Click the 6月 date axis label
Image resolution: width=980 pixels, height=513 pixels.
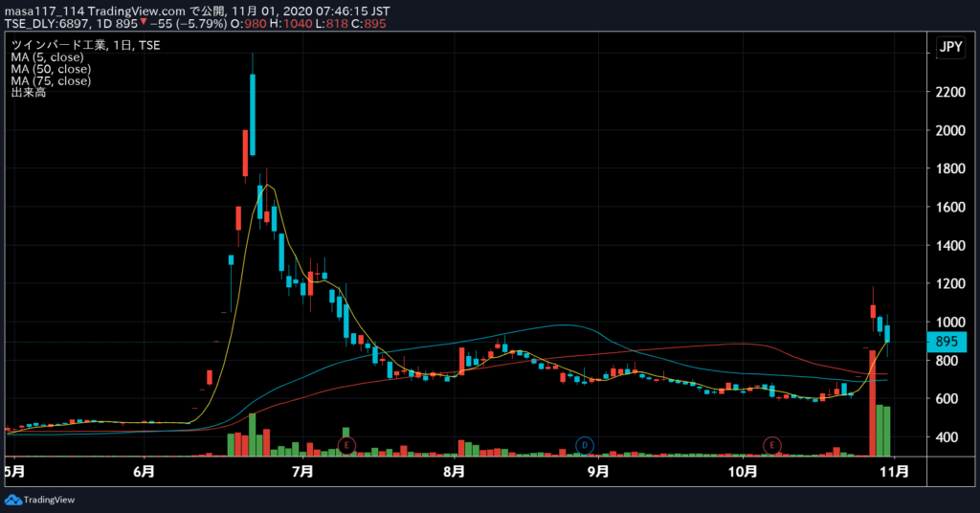[144, 471]
